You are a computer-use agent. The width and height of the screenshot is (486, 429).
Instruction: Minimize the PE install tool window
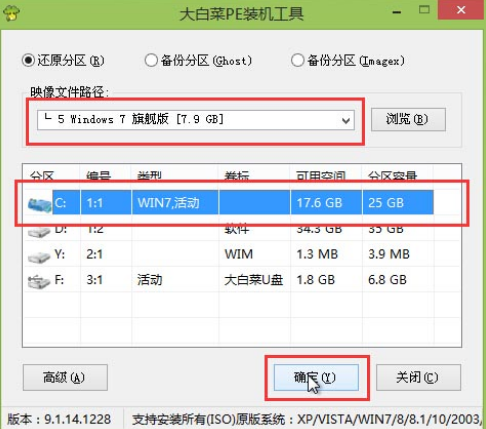click(397, 12)
